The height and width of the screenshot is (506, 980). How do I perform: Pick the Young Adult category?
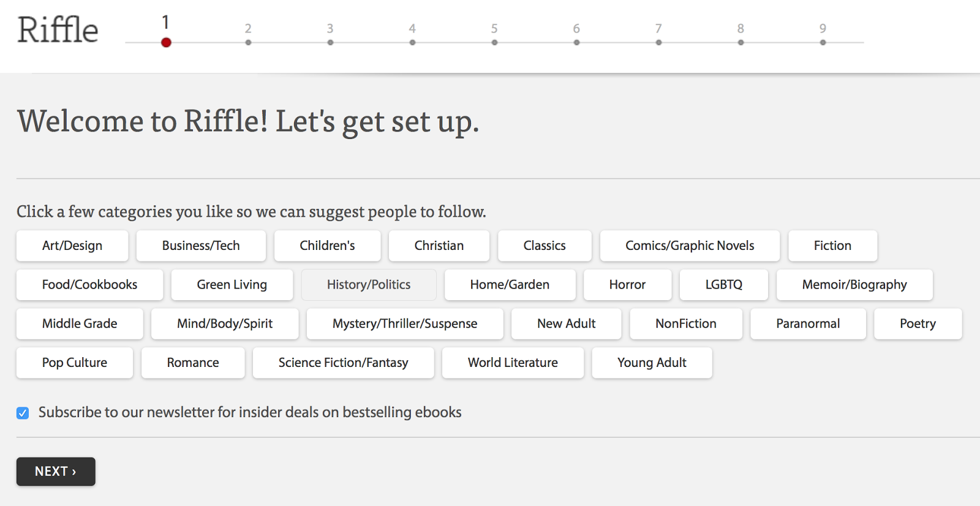(x=652, y=363)
